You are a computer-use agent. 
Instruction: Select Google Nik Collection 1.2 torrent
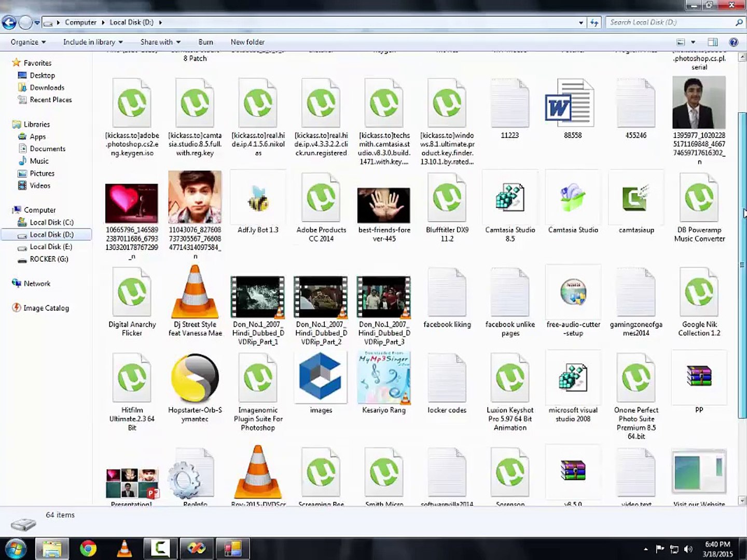coord(699,292)
